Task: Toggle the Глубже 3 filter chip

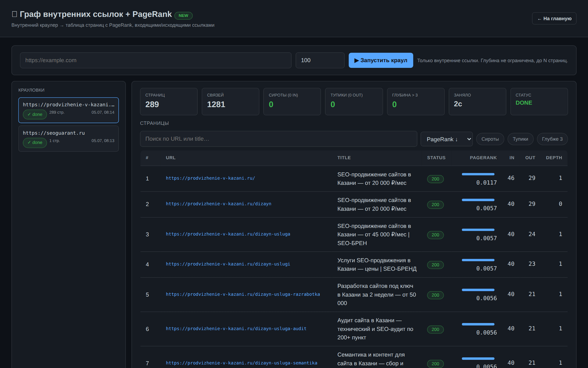Action: (552, 139)
